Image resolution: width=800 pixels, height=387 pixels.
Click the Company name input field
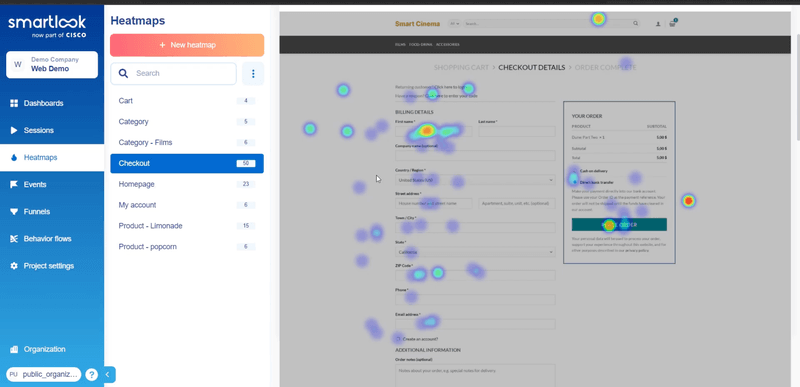pos(475,156)
